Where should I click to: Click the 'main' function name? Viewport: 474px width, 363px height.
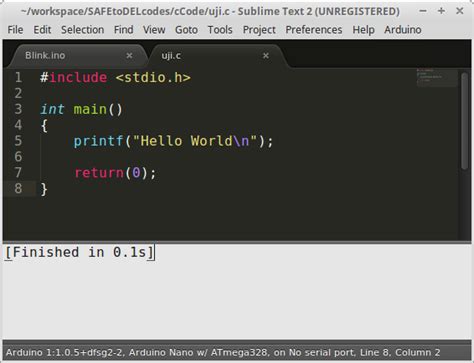click(x=90, y=109)
